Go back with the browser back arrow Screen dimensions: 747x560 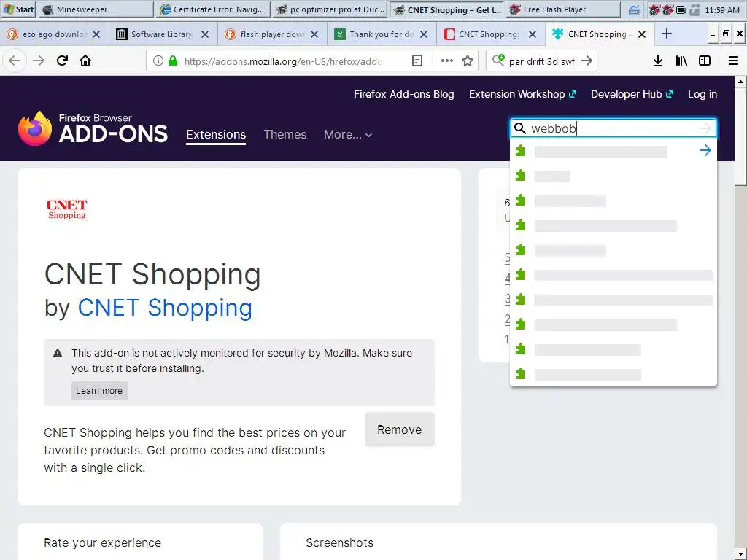point(15,61)
